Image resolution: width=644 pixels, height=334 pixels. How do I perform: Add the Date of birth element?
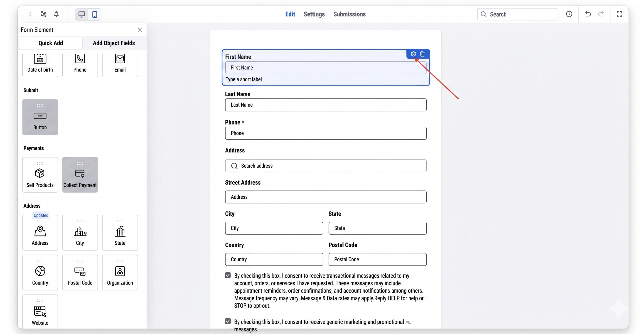point(40,65)
